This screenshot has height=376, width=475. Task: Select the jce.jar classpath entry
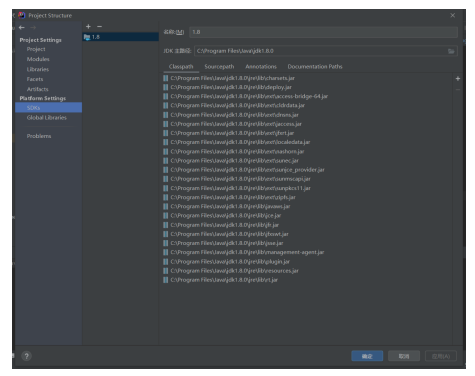click(x=226, y=215)
